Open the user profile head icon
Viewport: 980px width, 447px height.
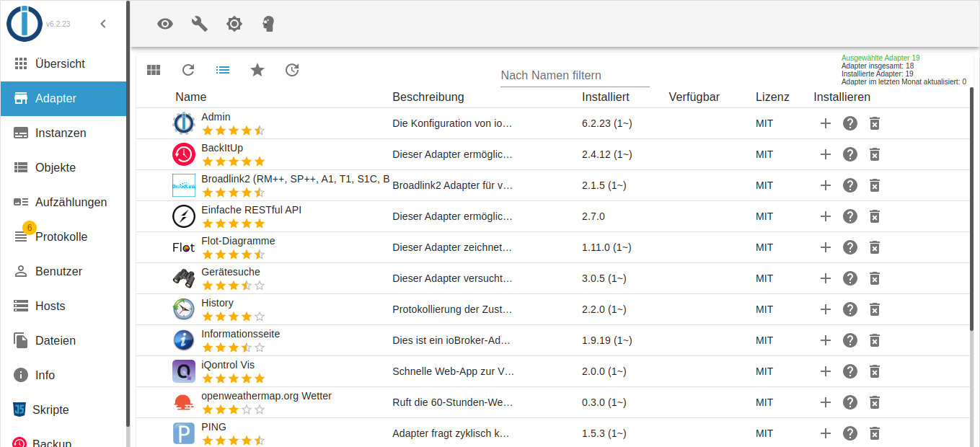[x=268, y=24]
